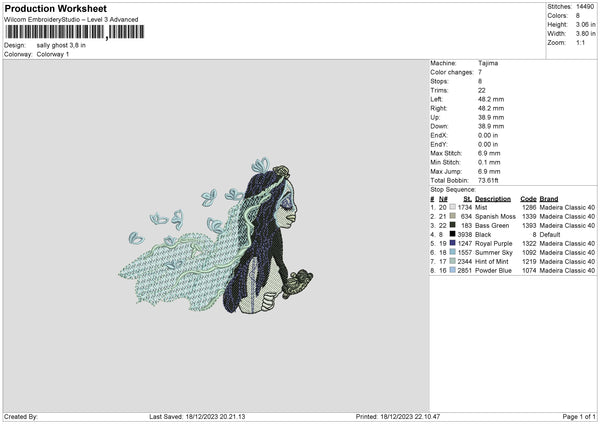Click Down value '38.9 mm'
The image size is (600, 424).
pyautogui.click(x=491, y=126)
